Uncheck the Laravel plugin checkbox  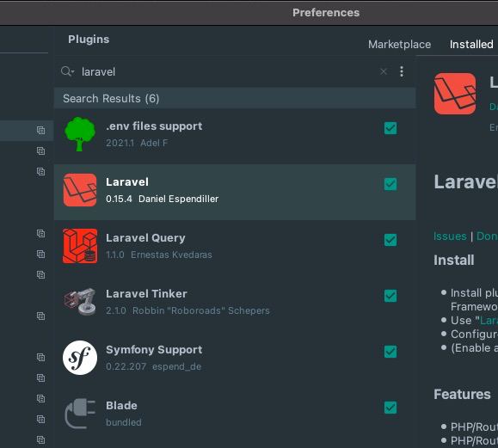point(390,184)
